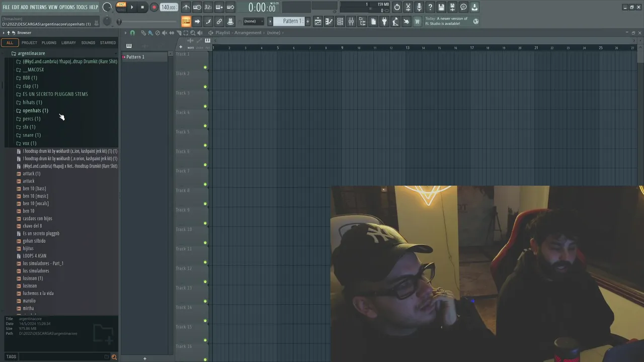Toggle auto-scrolling arrow icon
This screenshot has width=644, height=362.
197,21
